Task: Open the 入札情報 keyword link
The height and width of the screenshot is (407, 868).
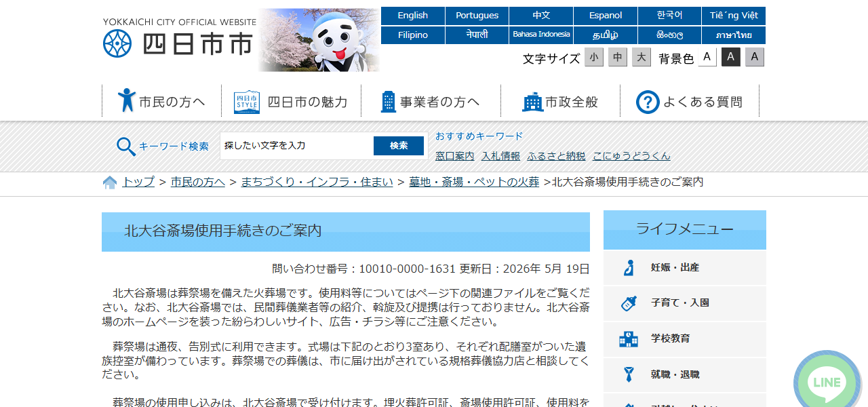Action: click(x=500, y=156)
